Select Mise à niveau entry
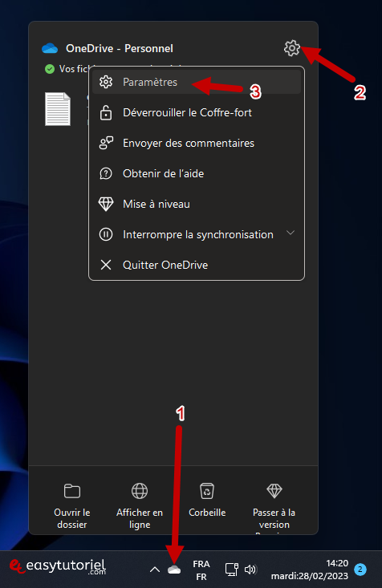 click(x=197, y=204)
